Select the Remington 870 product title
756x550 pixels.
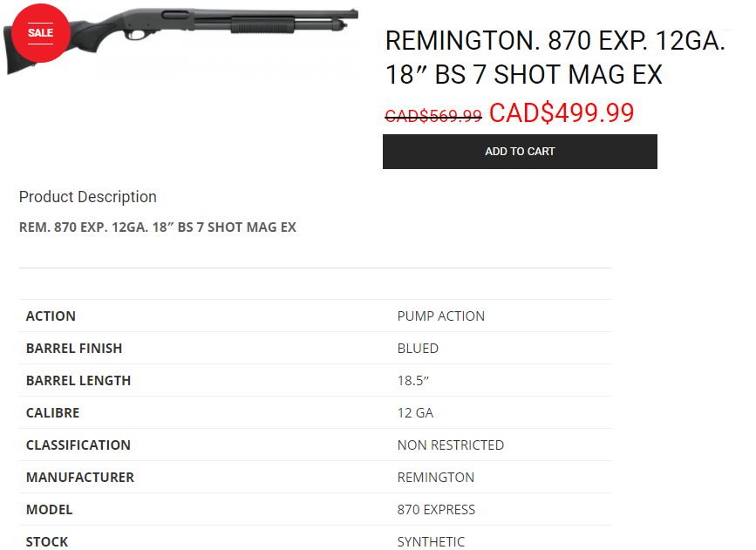[x=555, y=58]
